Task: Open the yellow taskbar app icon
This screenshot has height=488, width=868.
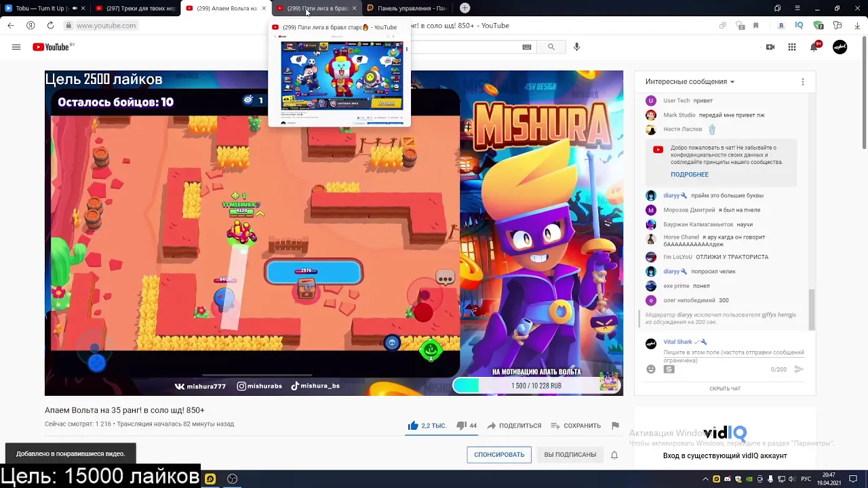Action: pyautogui.click(x=210, y=479)
